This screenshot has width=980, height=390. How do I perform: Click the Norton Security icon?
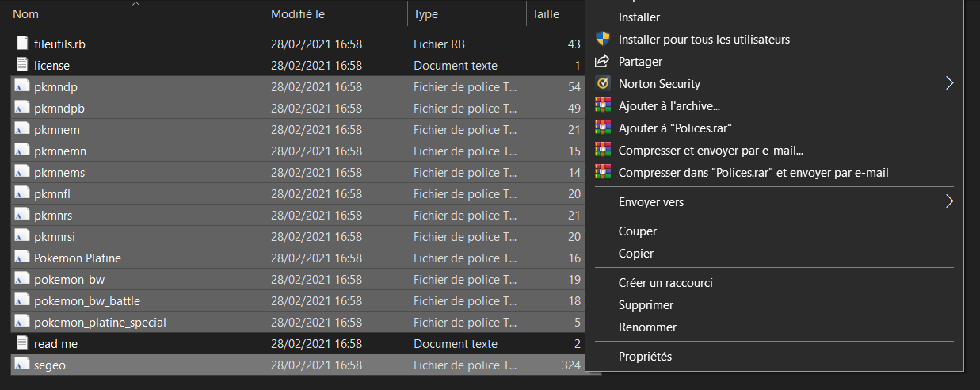[603, 83]
